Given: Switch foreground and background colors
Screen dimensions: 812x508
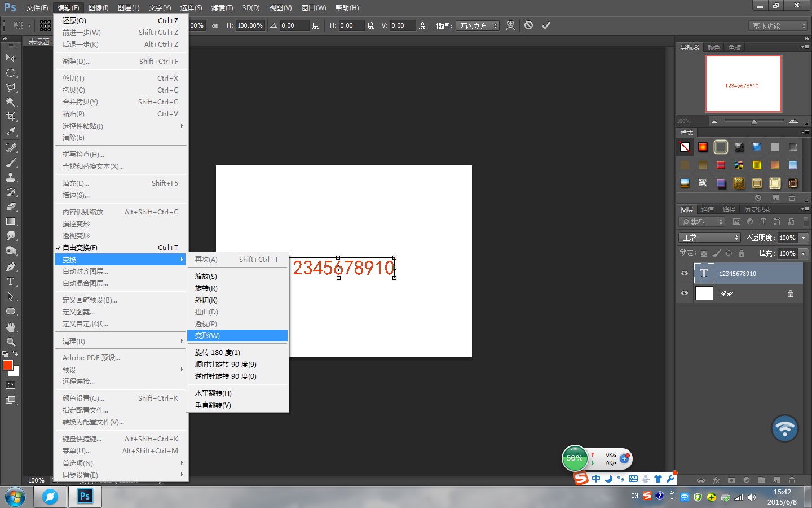Looking at the screenshot, I should click(x=15, y=354).
